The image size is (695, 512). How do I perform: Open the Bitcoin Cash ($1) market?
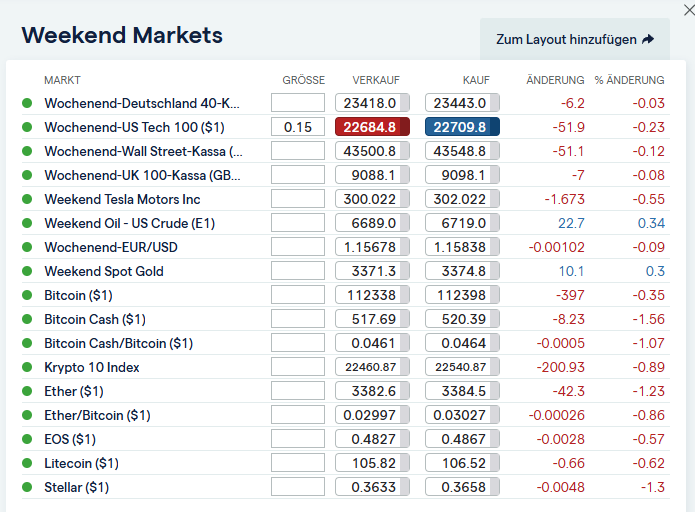(x=95, y=319)
